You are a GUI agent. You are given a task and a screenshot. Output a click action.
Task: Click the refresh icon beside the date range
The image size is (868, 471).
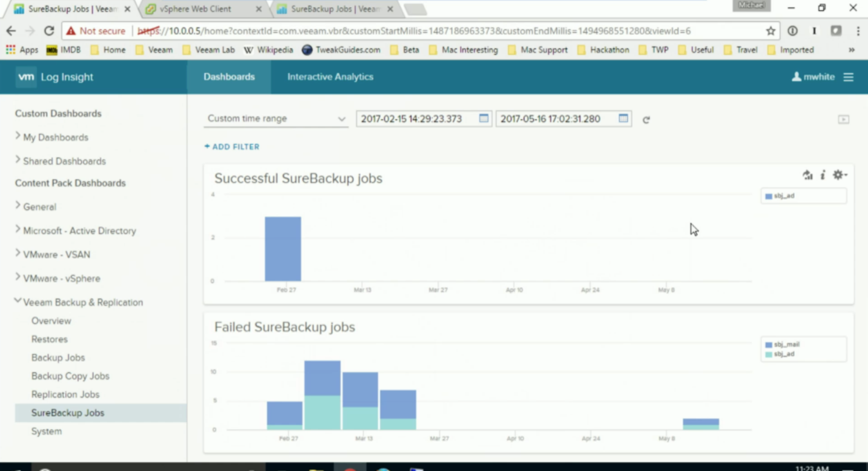(x=646, y=119)
